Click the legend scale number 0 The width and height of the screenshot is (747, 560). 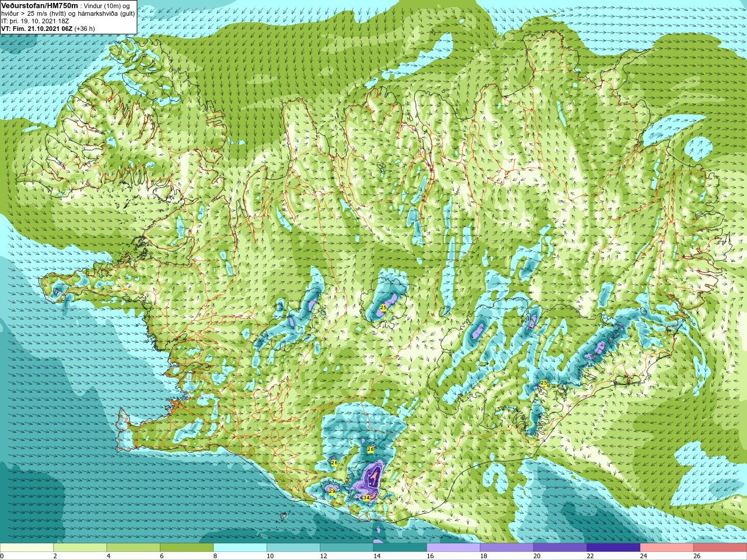pyautogui.click(x=2, y=556)
